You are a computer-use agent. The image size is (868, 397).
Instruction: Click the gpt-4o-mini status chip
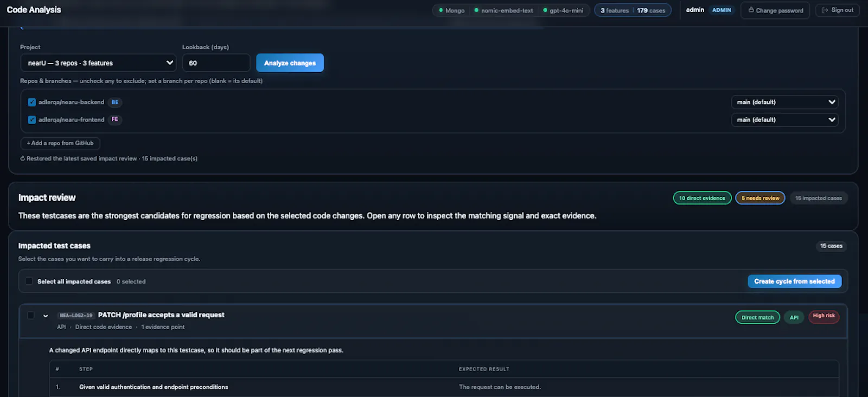point(563,10)
